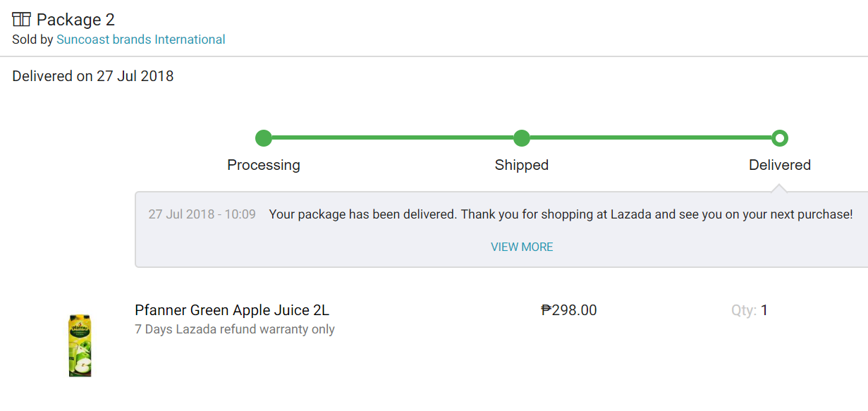Click the Processing step label
Image resolution: width=868 pixels, height=411 pixels.
tap(264, 165)
